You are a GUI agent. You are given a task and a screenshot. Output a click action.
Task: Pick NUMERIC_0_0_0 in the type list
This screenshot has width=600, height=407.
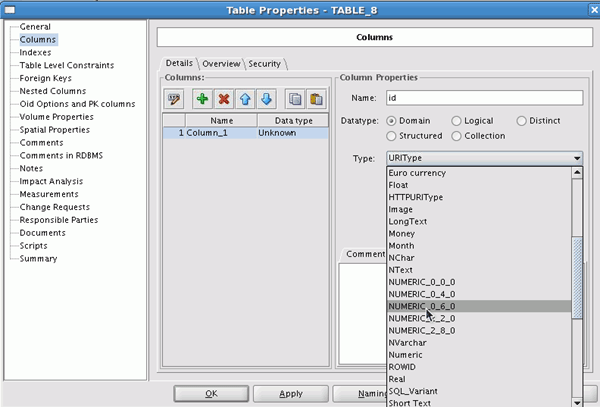[x=479, y=282]
